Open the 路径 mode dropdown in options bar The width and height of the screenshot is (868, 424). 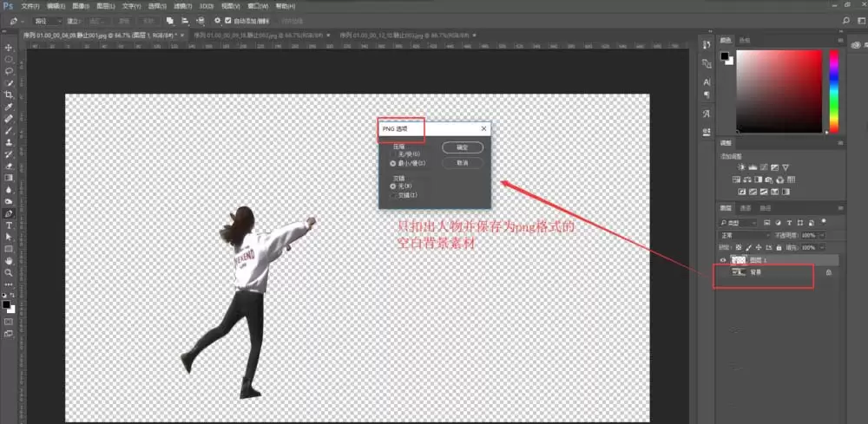click(46, 20)
